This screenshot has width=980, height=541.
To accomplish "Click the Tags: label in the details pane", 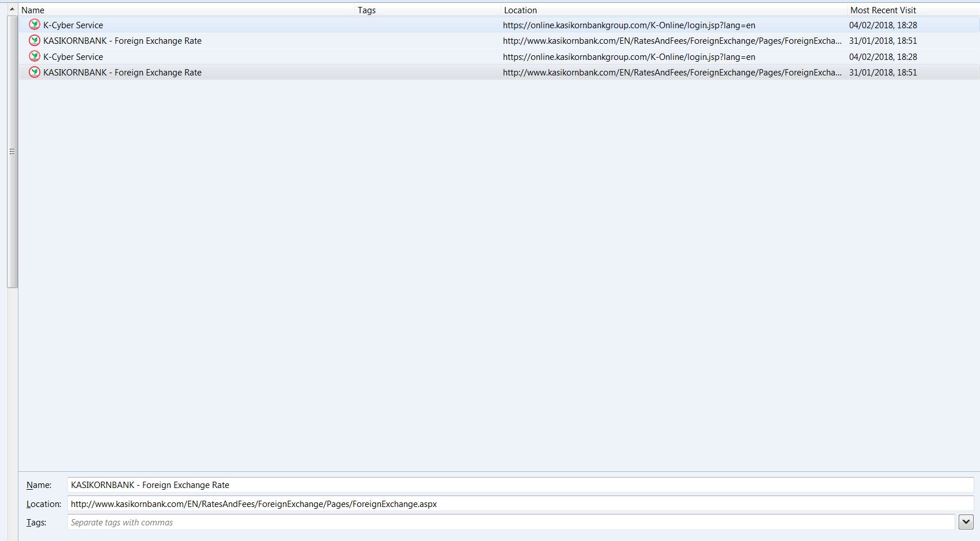I will click(x=36, y=523).
